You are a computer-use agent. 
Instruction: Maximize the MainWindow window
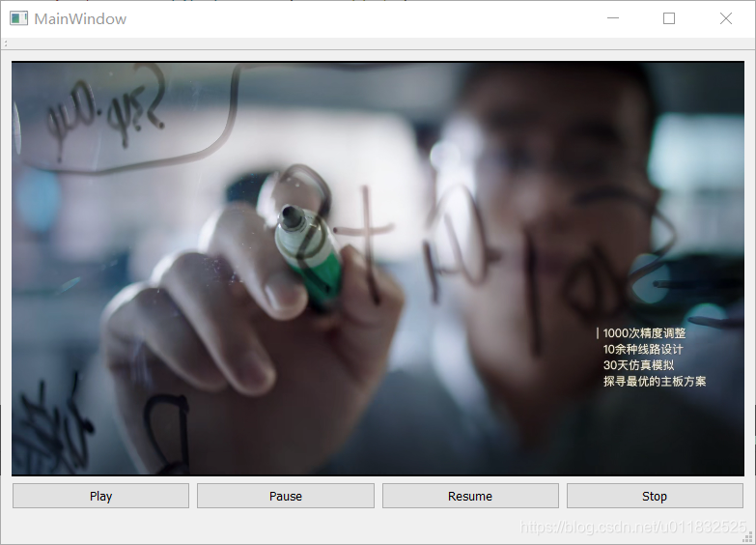click(x=669, y=18)
